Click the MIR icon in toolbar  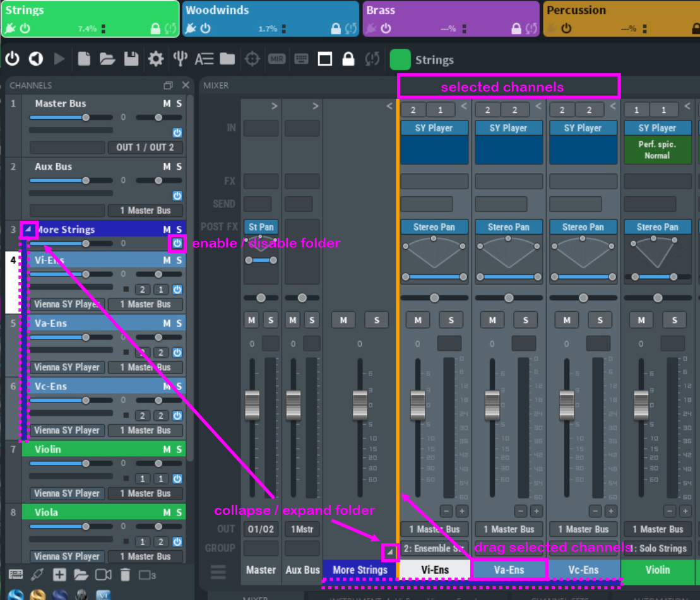tap(276, 59)
